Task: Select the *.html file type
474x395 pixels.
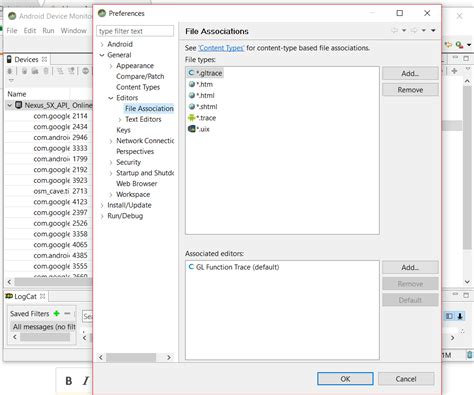Action: (x=202, y=95)
